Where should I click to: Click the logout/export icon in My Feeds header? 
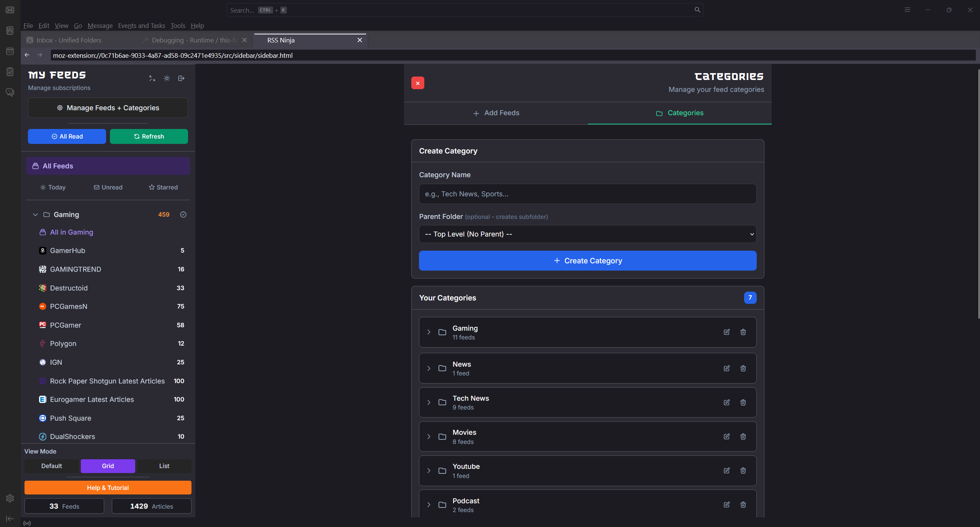pyautogui.click(x=182, y=78)
